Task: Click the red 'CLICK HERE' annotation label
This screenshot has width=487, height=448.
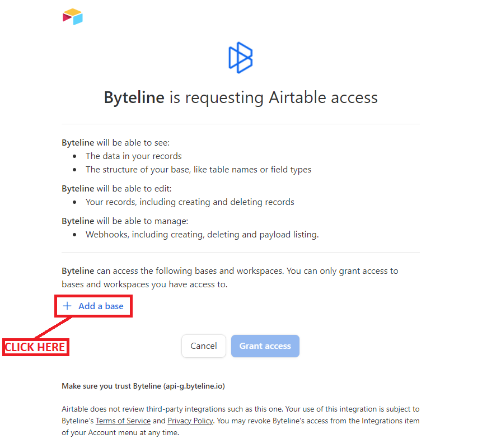Action: [x=35, y=347]
